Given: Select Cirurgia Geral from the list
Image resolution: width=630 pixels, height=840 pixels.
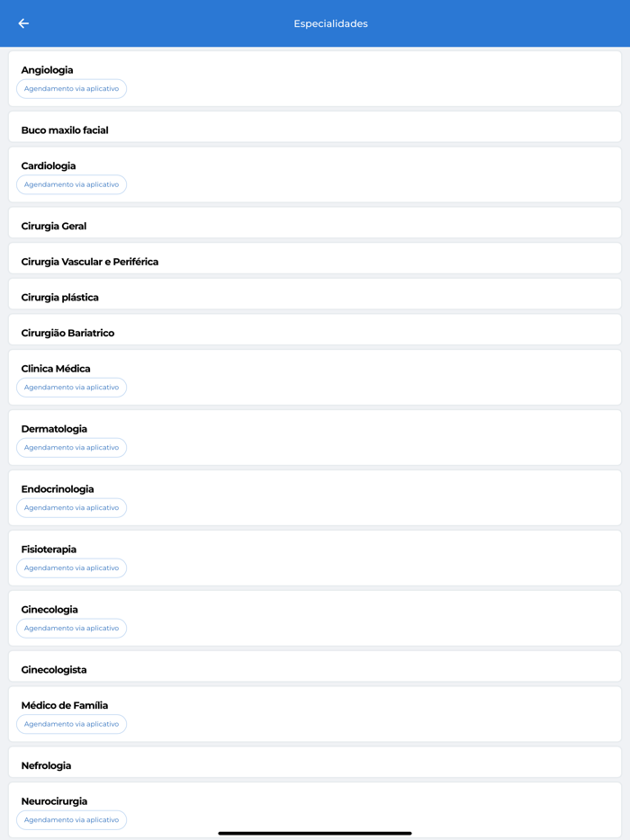Looking at the screenshot, I should 54,226.
